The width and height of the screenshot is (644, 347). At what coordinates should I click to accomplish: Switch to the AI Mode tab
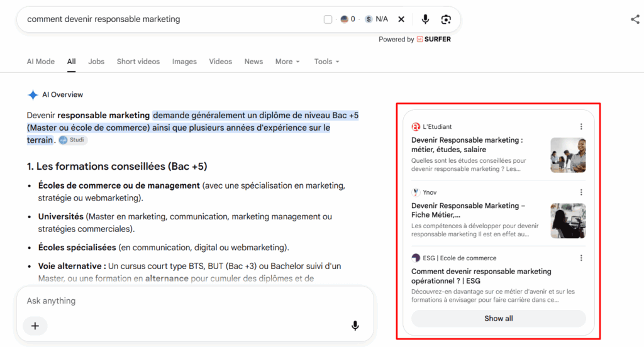pos(41,62)
